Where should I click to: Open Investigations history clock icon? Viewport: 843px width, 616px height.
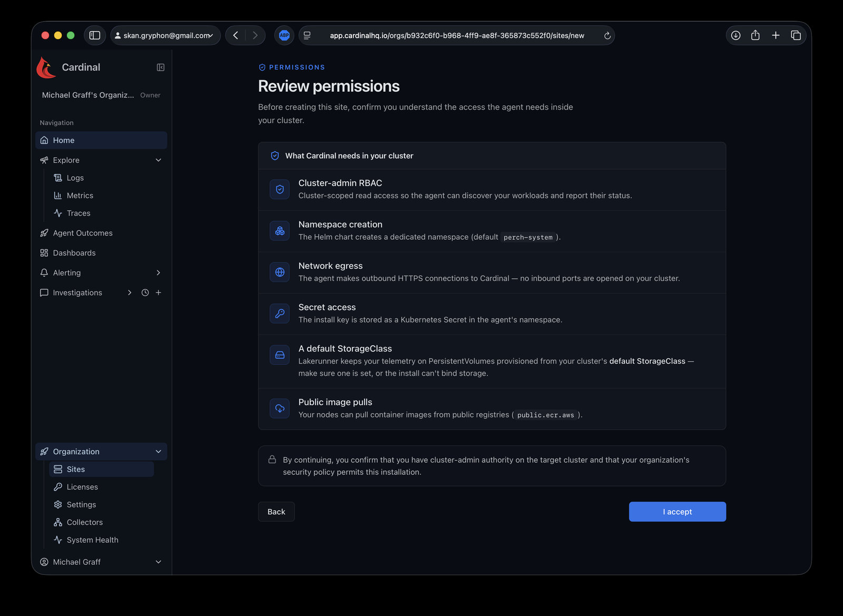pyautogui.click(x=145, y=292)
